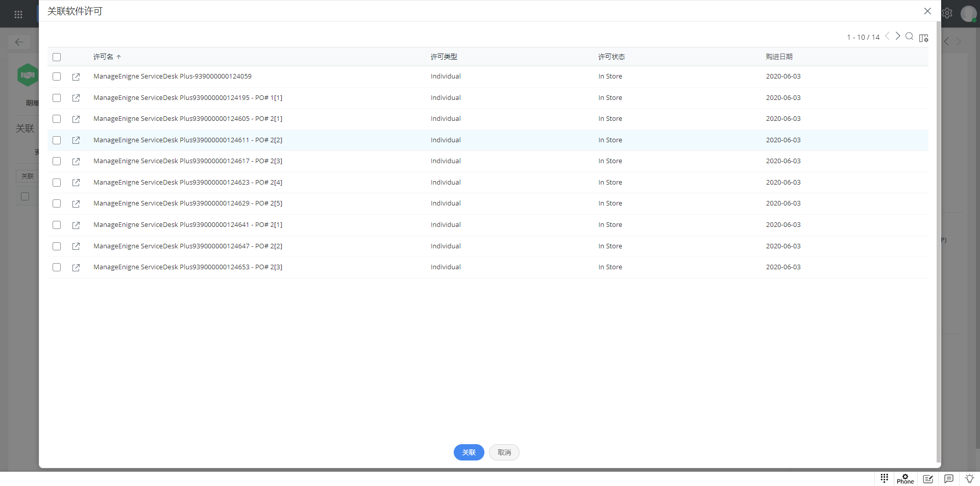This screenshot has height=486, width=980.
Task: Click the user avatar at top right
Action: pyautogui.click(x=968, y=14)
